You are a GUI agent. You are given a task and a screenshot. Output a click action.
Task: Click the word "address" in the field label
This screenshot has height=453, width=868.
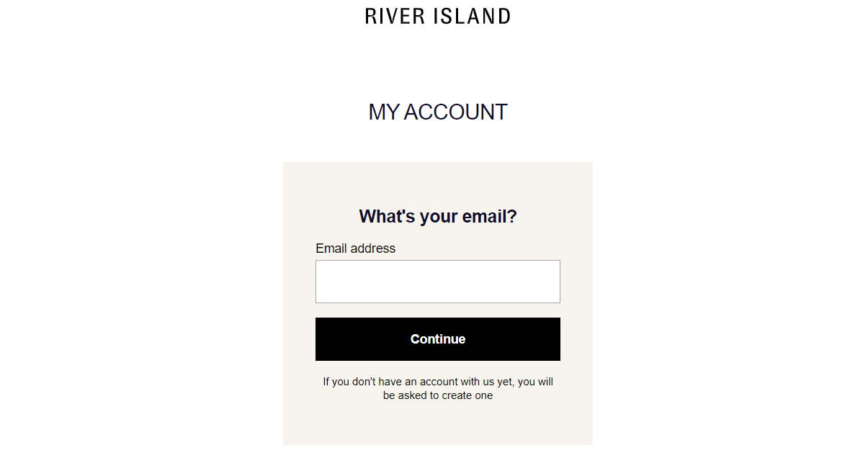[x=373, y=248]
